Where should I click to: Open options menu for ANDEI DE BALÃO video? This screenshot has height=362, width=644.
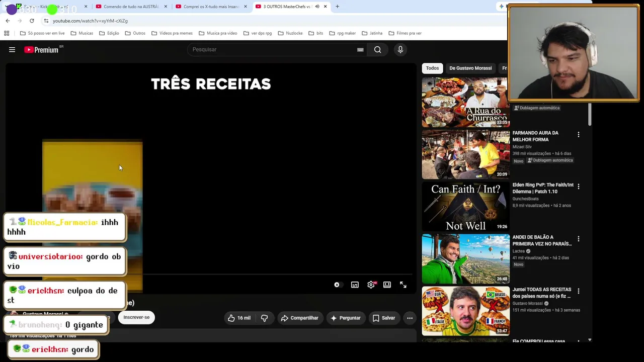tap(579, 239)
